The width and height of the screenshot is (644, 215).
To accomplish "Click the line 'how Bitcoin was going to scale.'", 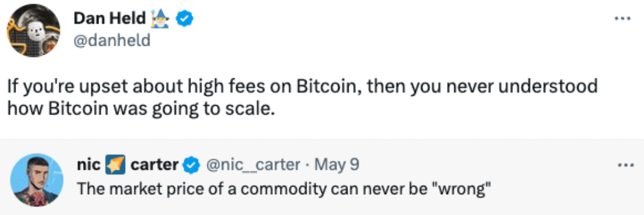I will tap(141, 109).
